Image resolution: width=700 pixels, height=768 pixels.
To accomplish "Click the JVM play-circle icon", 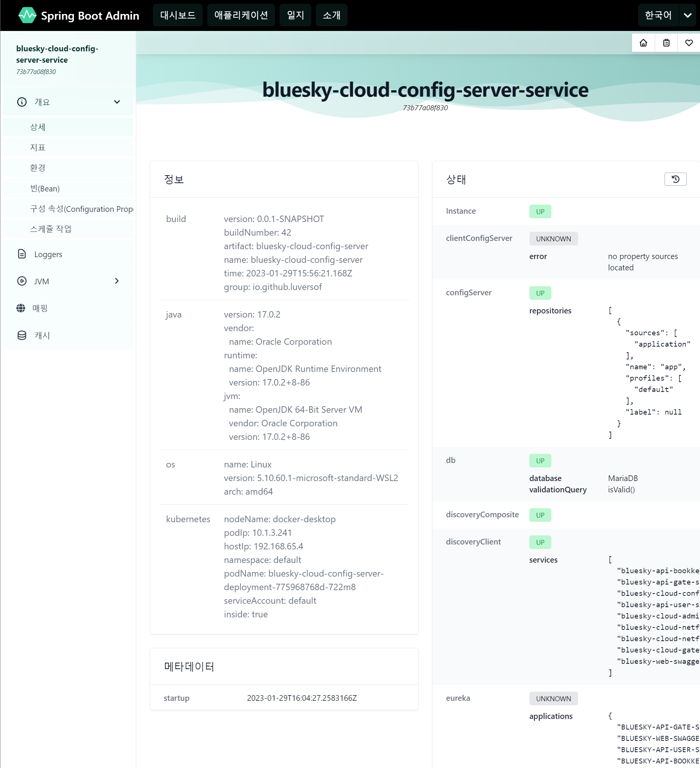I will point(22,281).
